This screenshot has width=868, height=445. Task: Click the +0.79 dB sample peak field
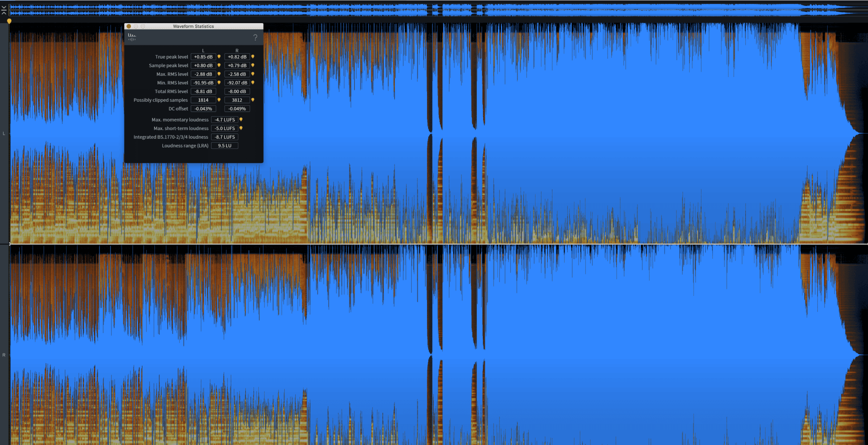[x=237, y=65]
